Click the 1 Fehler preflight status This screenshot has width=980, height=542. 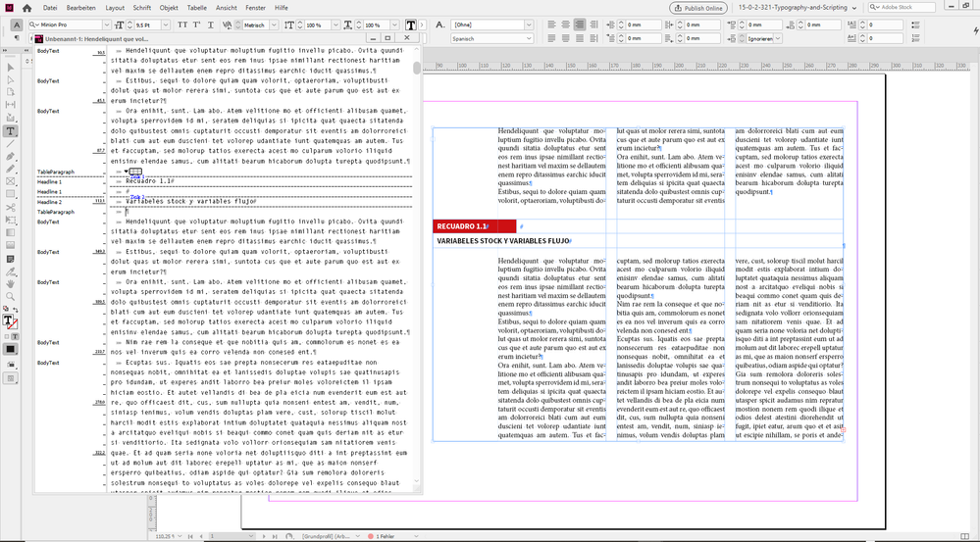386,536
